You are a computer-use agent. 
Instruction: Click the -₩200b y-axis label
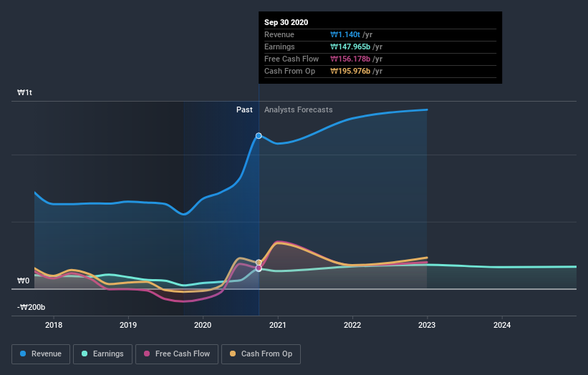pos(31,307)
